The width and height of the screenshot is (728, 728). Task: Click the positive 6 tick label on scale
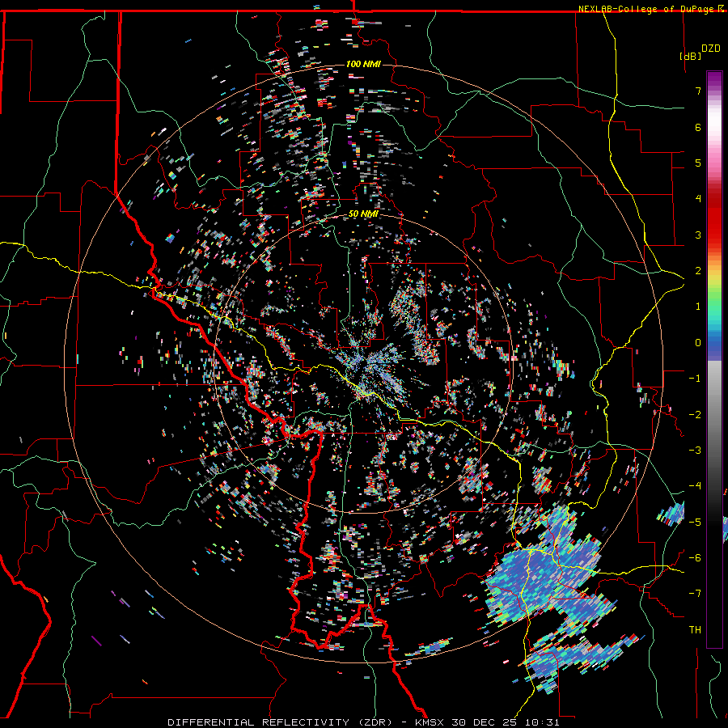point(698,127)
